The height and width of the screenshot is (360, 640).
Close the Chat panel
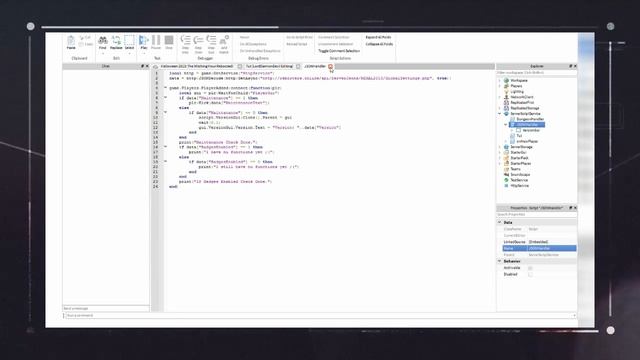pos(147,66)
